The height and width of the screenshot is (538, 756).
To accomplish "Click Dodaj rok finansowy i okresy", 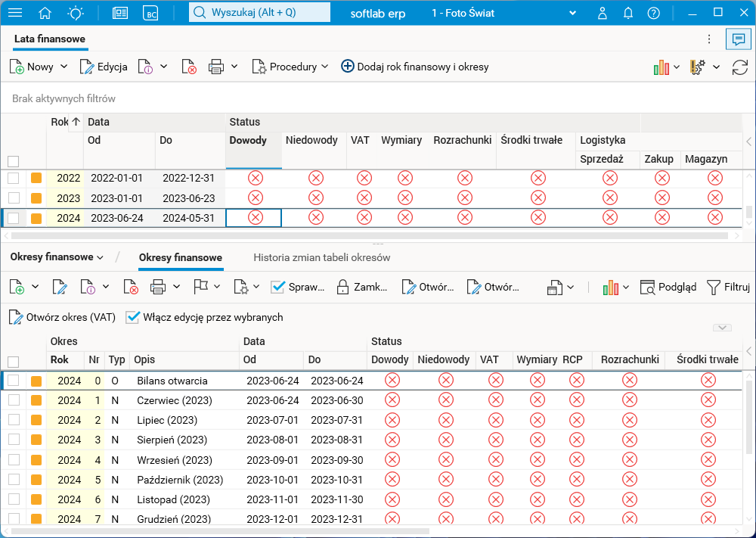I will point(415,67).
